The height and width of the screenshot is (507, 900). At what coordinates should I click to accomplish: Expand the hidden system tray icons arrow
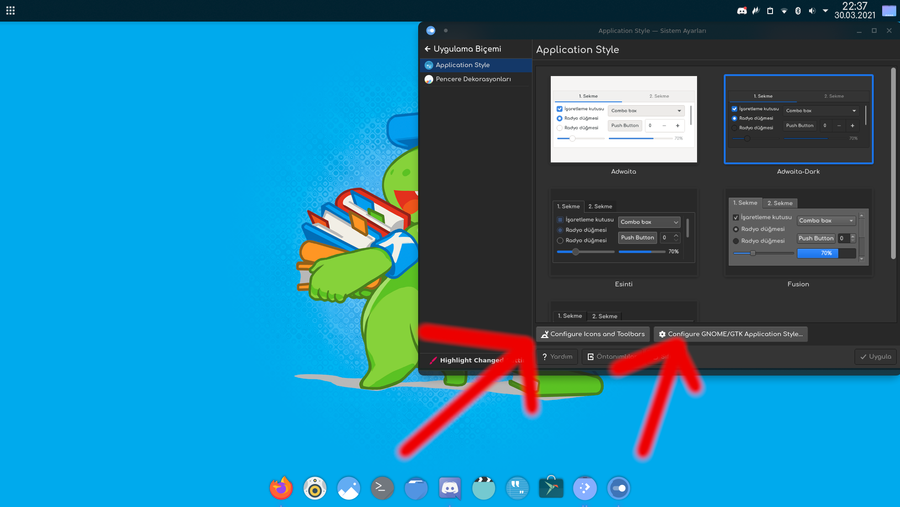[x=825, y=11]
